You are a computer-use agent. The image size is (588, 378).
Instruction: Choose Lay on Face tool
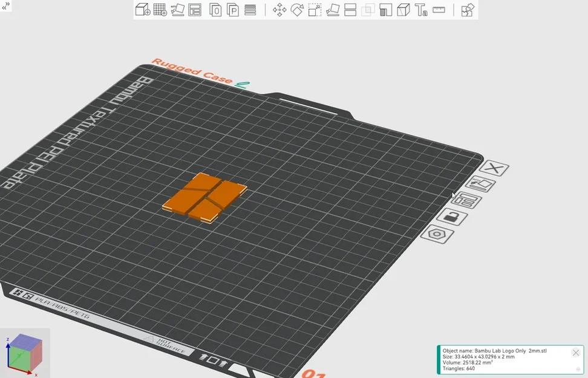pyautogui.click(x=333, y=10)
